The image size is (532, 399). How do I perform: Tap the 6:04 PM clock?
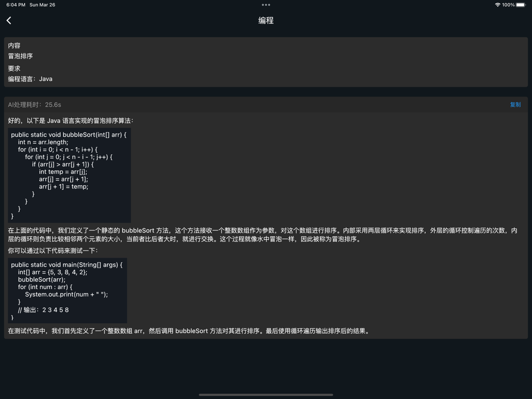pyautogui.click(x=16, y=5)
